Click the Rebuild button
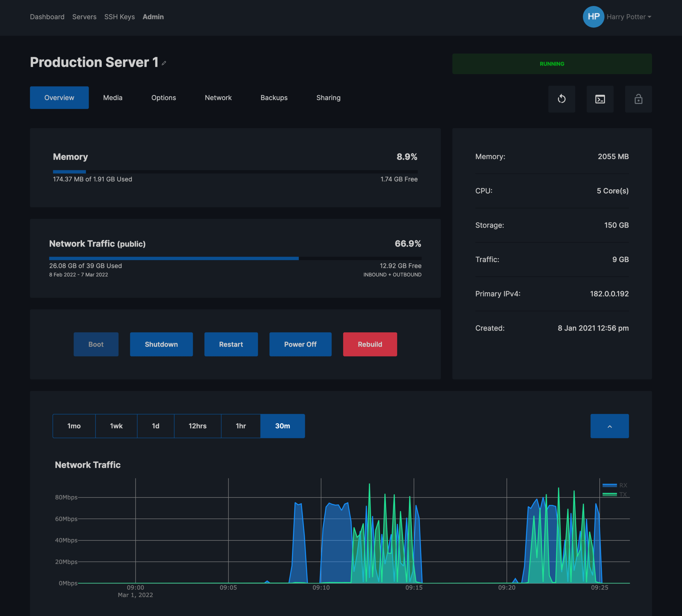 (369, 344)
